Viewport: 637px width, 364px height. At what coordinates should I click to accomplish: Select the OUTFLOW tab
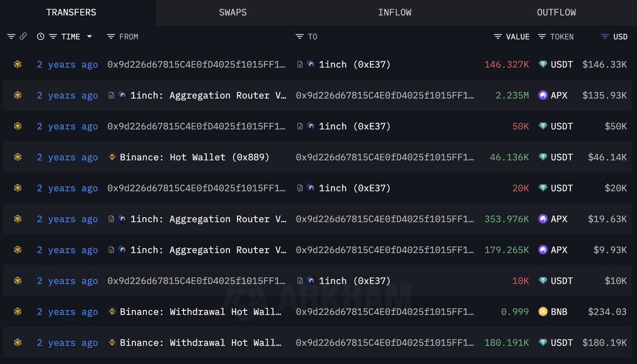(x=556, y=12)
